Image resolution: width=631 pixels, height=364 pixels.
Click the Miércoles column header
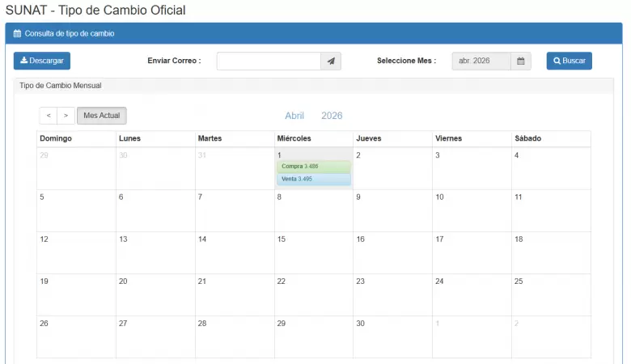[x=294, y=138]
